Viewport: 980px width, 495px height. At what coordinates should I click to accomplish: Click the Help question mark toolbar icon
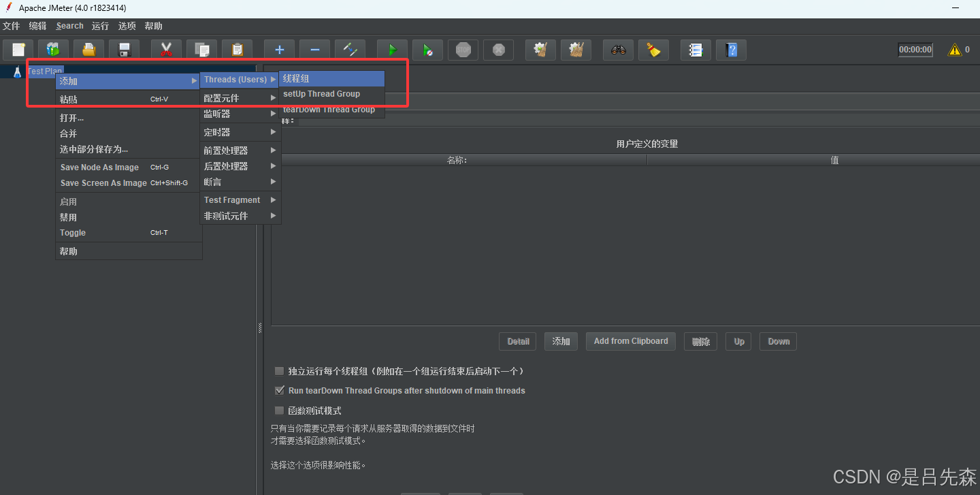[731, 50]
